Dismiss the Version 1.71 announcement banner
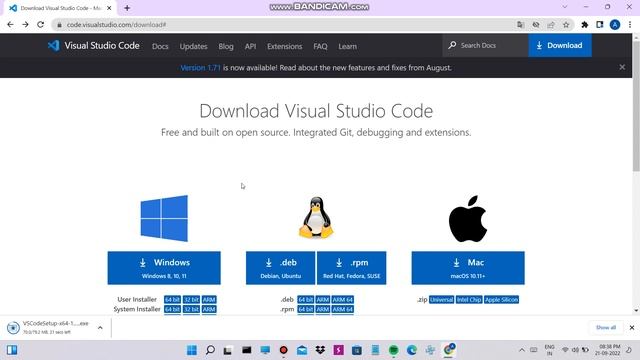The height and width of the screenshot is (360, 640). click(x=622, y=67)
